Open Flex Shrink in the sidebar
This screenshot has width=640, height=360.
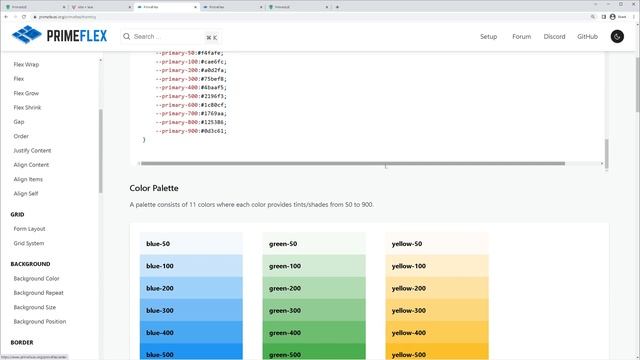pyautogui.click(x=27, y=107)
